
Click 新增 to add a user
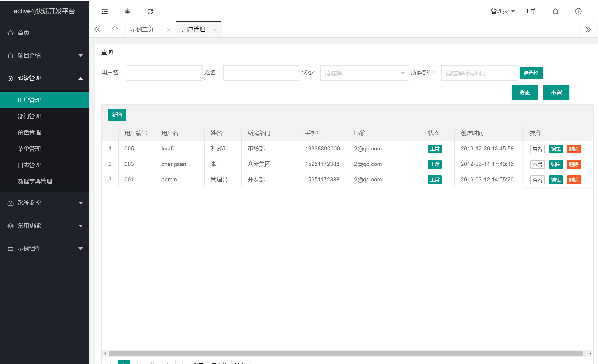pos(117,115)
